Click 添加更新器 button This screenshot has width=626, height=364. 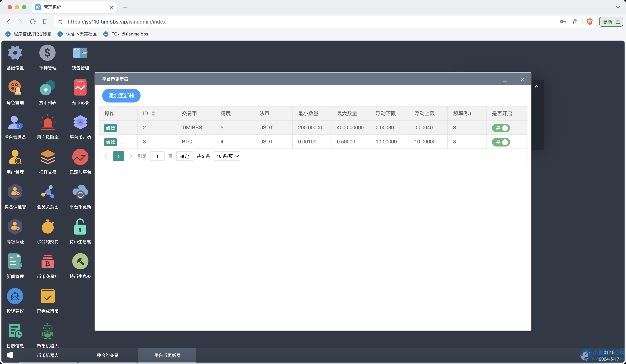pos(121,96)
